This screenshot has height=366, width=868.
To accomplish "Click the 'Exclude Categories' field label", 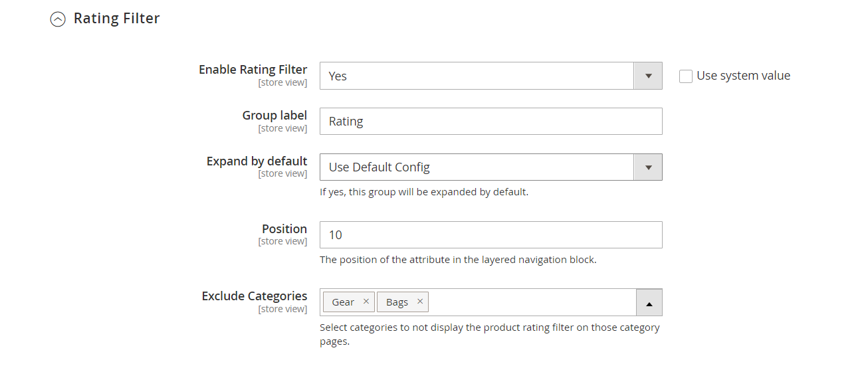I will (254, 296).
